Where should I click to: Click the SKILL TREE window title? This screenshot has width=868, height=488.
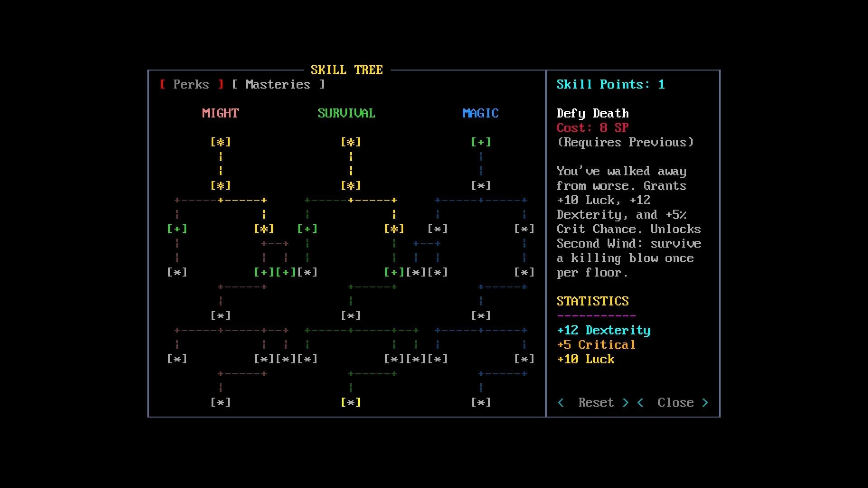pyautogui.click(x=347, y=70)
